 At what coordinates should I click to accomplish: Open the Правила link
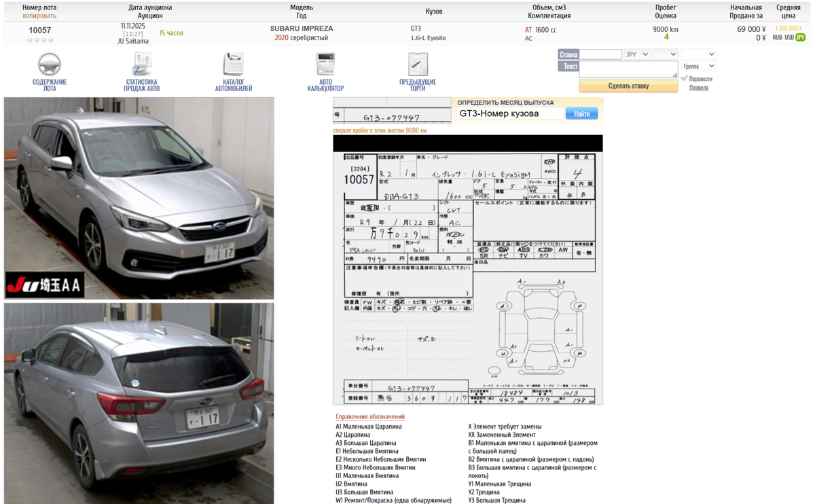tap(698, 88)
